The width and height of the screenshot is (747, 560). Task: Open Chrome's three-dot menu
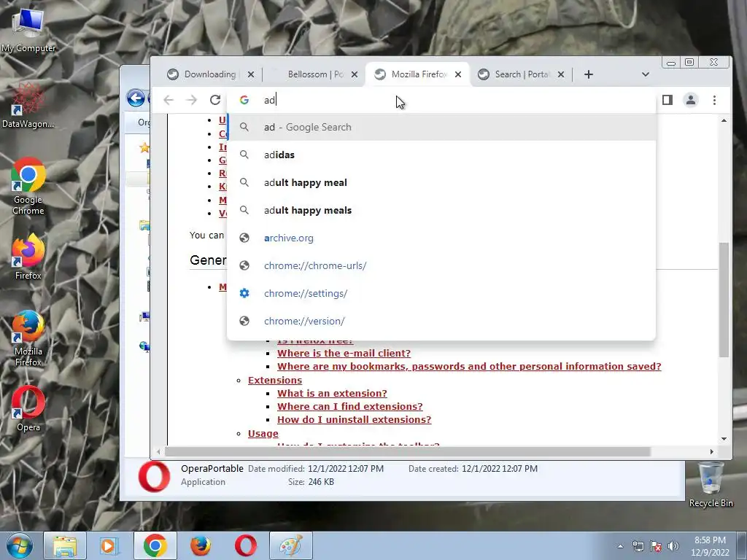coord(714,100)
